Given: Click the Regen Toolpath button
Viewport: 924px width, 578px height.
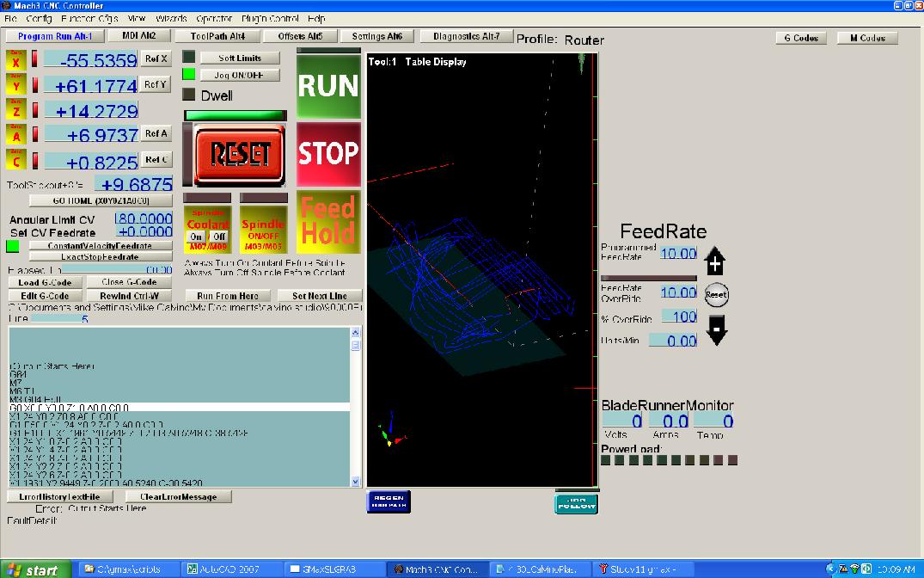Looking at the screenshot, I should tap(389, 501).
